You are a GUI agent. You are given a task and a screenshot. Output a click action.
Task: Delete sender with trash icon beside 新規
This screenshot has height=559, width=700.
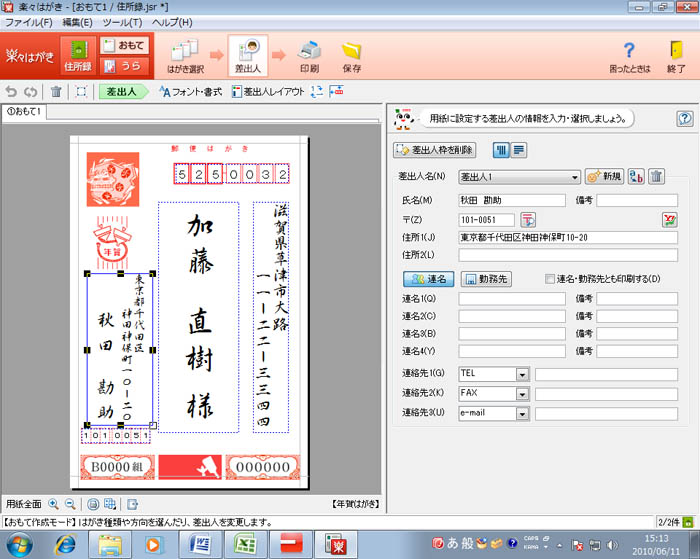point(656,177)
